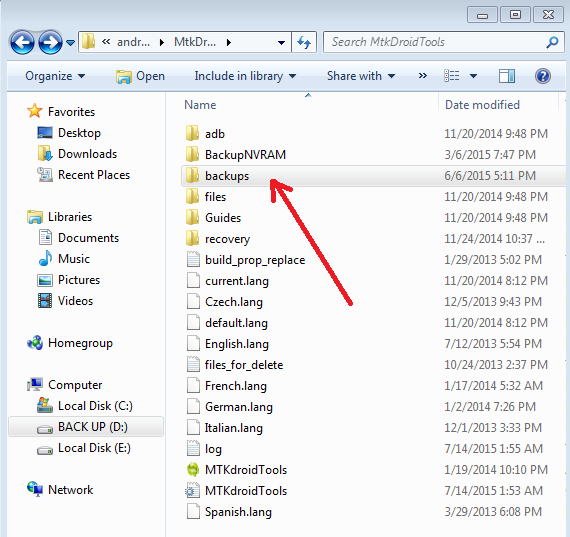Select the recovery folder icon

192,239
